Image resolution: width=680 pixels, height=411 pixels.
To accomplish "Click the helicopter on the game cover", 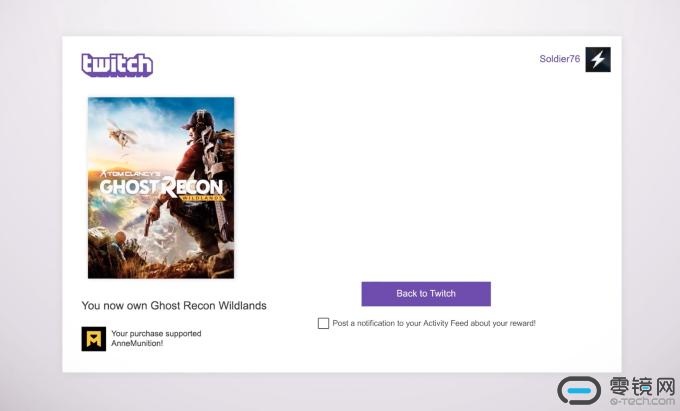I will (x=122, y=134).
